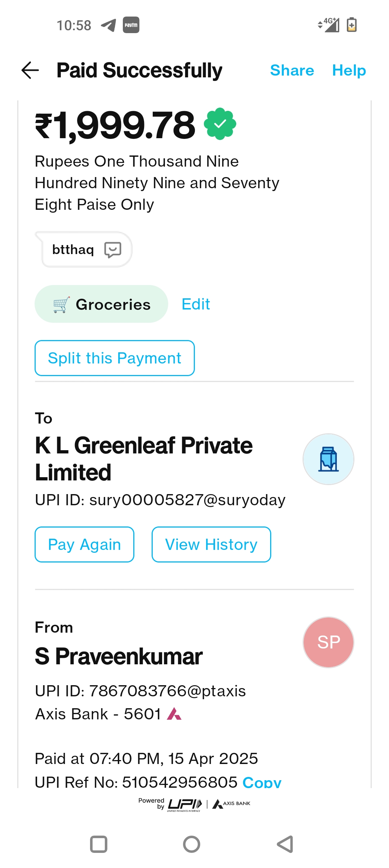The width and height of the screenshot is (389, 868).
Task: Tap the SP profile avatar
Action: [x=328, y=642]
